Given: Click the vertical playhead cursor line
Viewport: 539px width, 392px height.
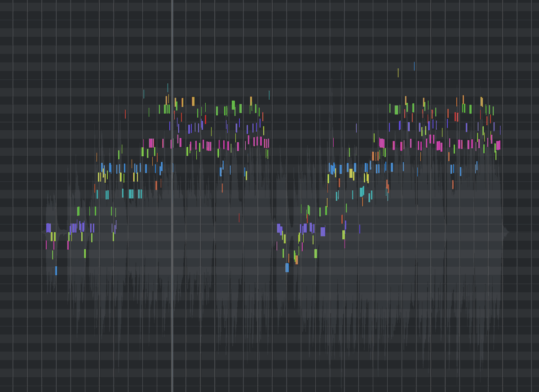Looking at the screenshot, I should pyautogui.click(x=172, y=196).
